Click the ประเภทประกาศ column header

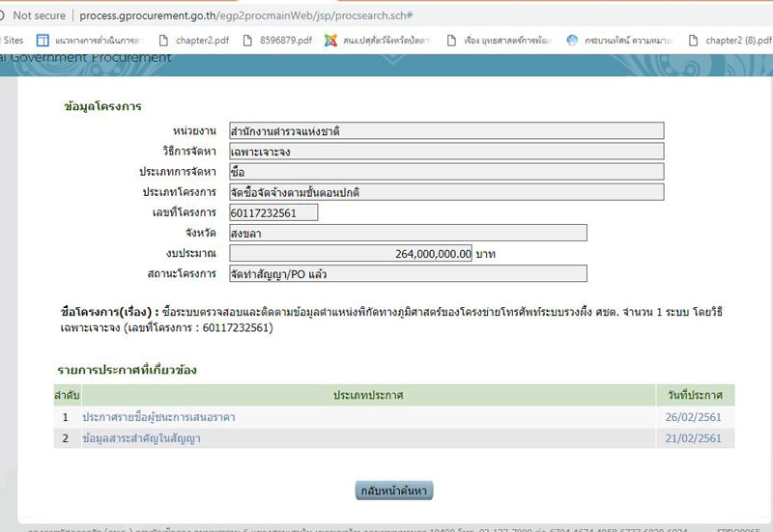[x=368, y=396]
